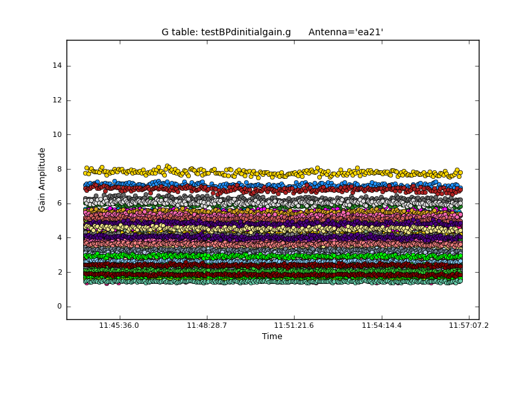The width and height of the screenshot is (532, 399).
Task: Click the 11:54:14.4 time tick label
Action: (382, 325)
